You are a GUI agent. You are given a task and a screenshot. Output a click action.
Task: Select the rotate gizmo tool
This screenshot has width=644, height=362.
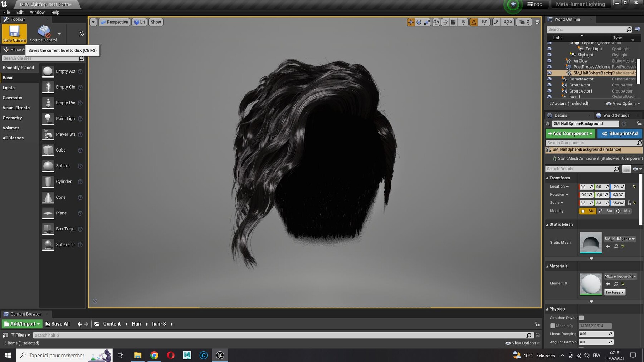(x=419, y=22)
